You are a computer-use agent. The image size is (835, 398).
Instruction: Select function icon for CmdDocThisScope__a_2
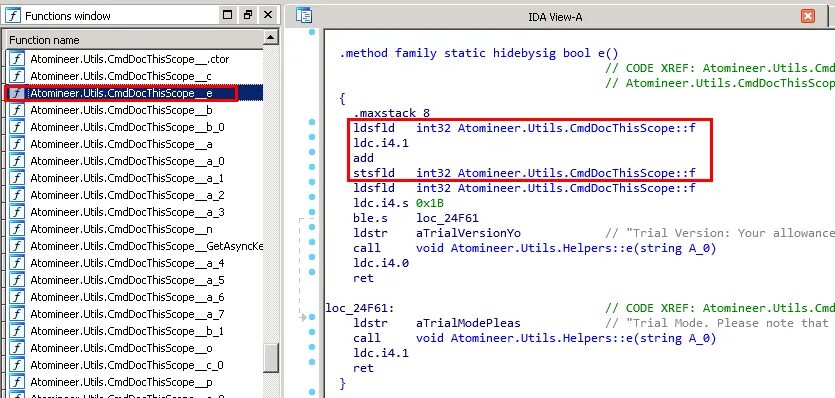click(x=17, y=195)
